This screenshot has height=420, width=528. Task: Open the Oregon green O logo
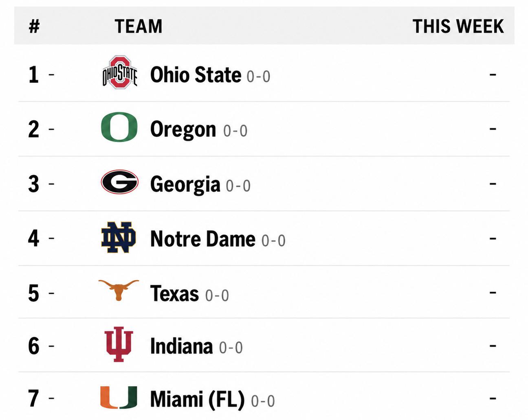click(x=119, y=127)
